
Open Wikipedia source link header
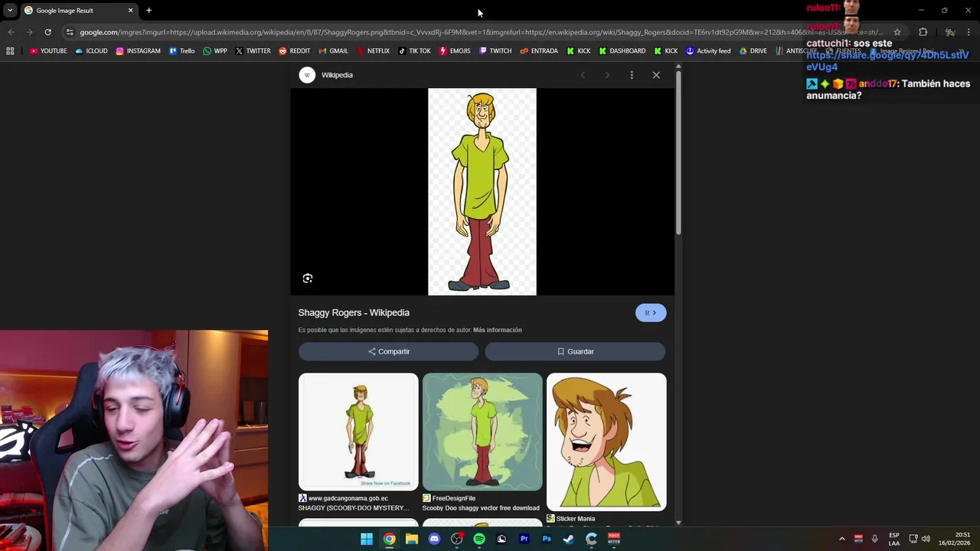click(326, 75)
